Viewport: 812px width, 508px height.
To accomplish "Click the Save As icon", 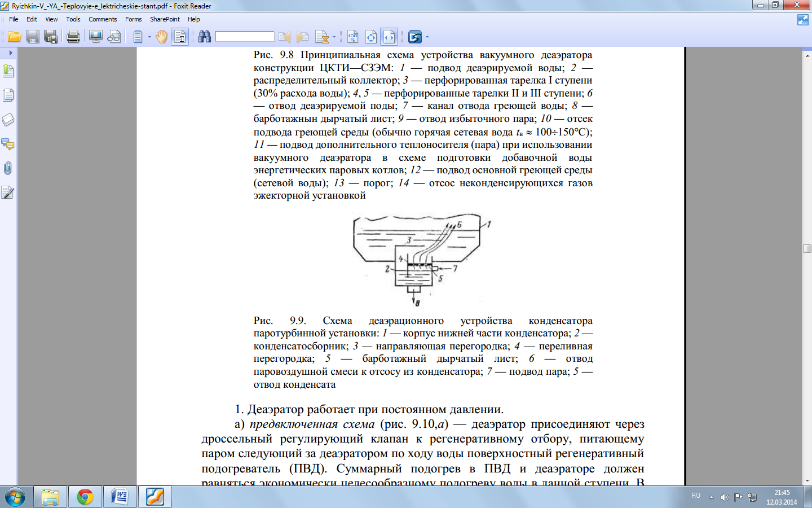I will coord(51,37).
